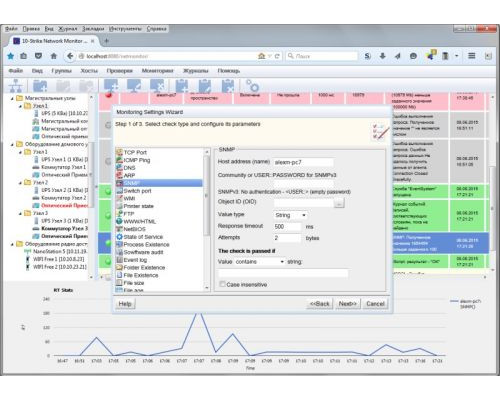Screen dimensions: 500x400
Task: Open the Value type String dropdown
Action: tap(291, 215)
